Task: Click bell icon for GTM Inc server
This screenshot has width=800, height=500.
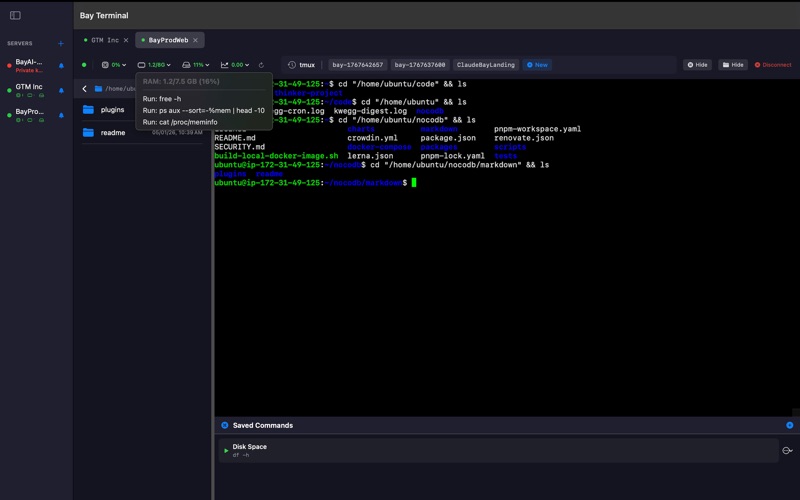Action: click(61, 91)
